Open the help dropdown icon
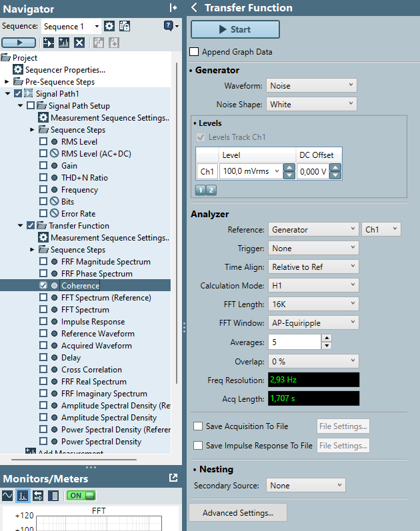The height and width of the screenshot is (531, 420). [171, 26]
